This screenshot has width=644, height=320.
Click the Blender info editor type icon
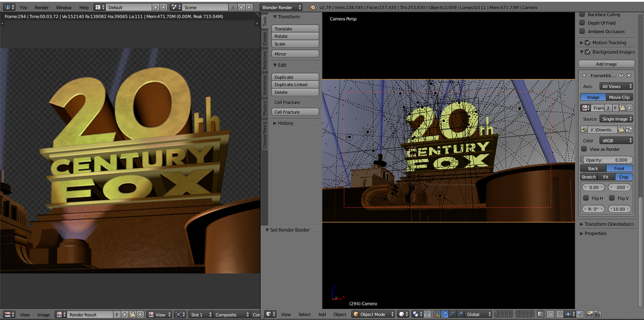(x=9, y=8)
